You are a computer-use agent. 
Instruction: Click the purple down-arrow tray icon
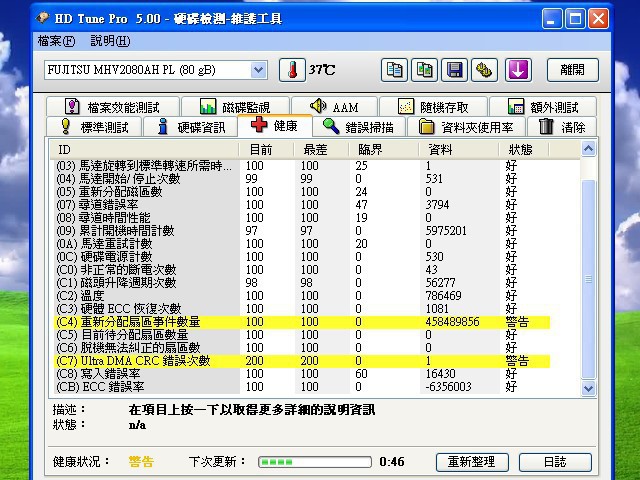coord(518,70)
